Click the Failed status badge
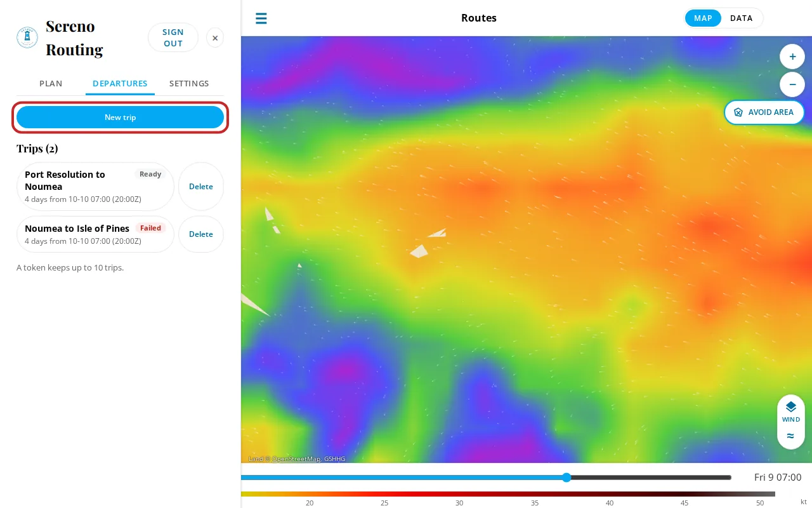This screenshot has width=812, height=508. point(150,229)
